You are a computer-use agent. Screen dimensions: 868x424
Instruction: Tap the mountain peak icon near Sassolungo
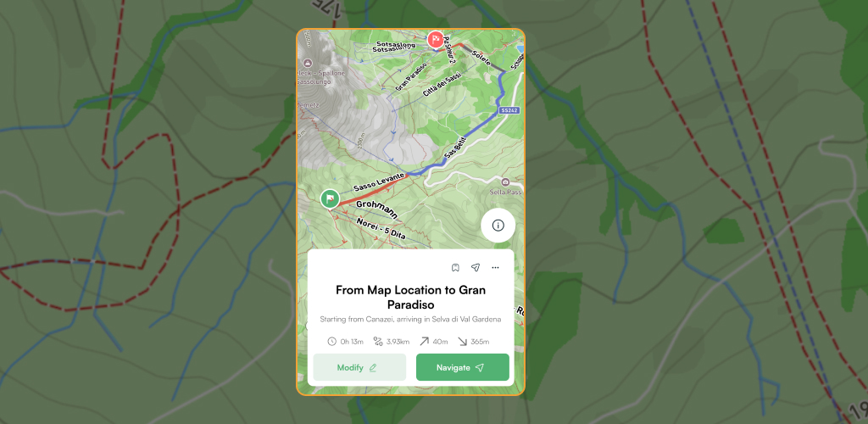pos(307,64)
